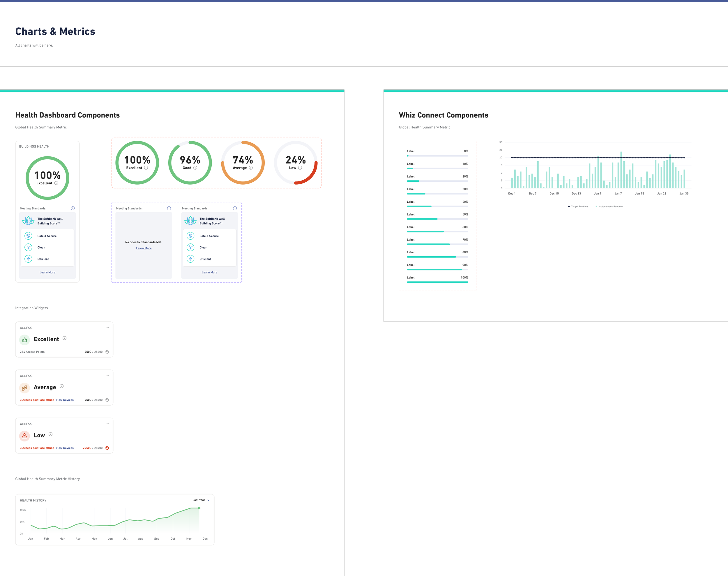Open ellipsis menu on Average access widget
728x576 pixels.
click(107, 376)
